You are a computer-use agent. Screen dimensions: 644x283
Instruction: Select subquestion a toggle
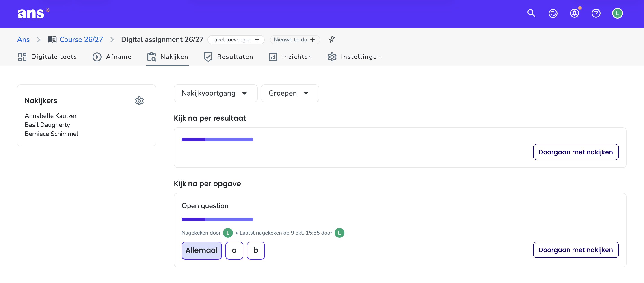[234, 250]
